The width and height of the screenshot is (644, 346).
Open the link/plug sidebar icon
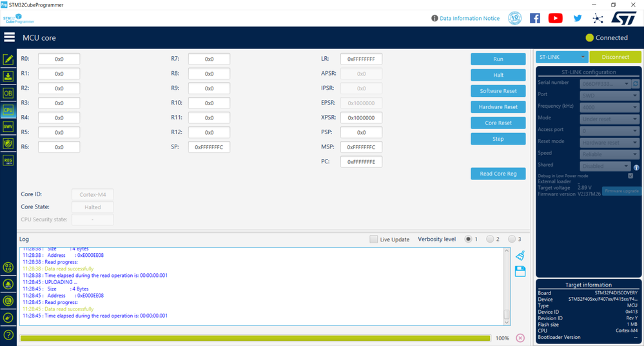[8, 318]
